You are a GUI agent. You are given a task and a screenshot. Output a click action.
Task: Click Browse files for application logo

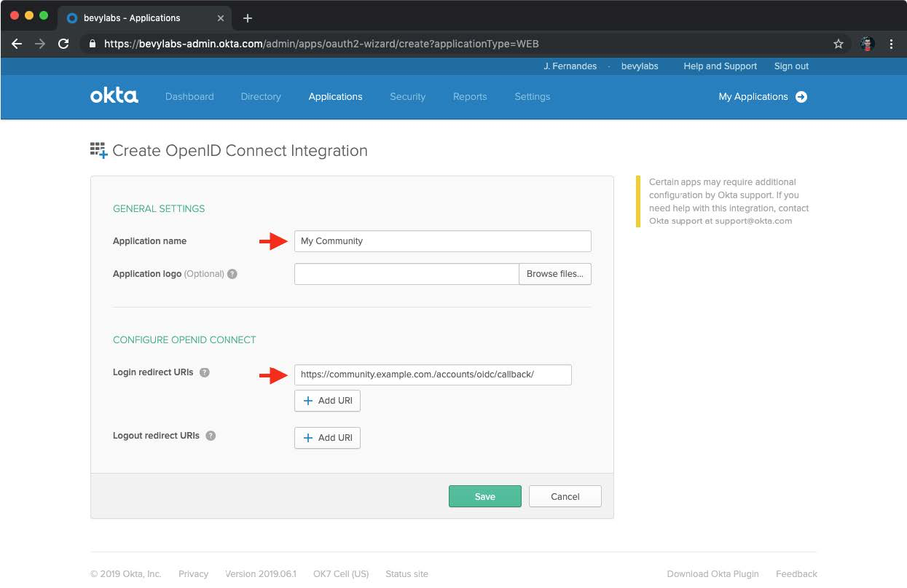click(x=554, y=274)
